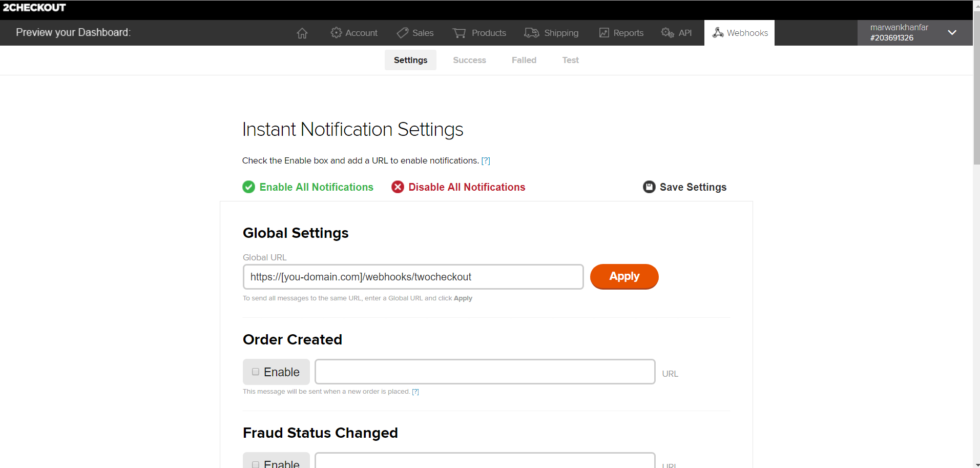This screenshot has width=980, height=468.
Task: Click the Webhooks icon
Action: 718,33
